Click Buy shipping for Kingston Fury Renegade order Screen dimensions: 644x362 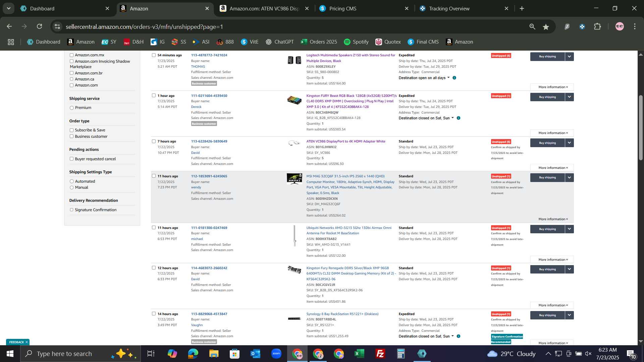547,269
